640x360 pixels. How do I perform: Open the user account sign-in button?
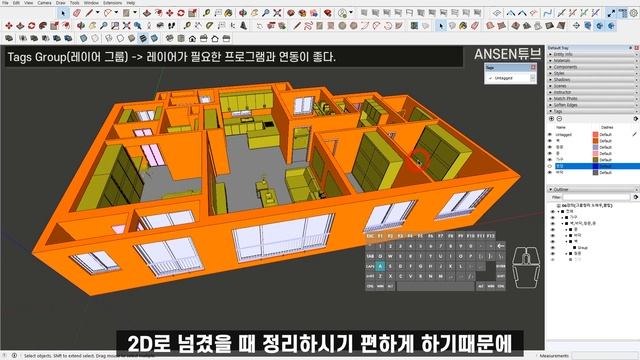tap(343, 13)
